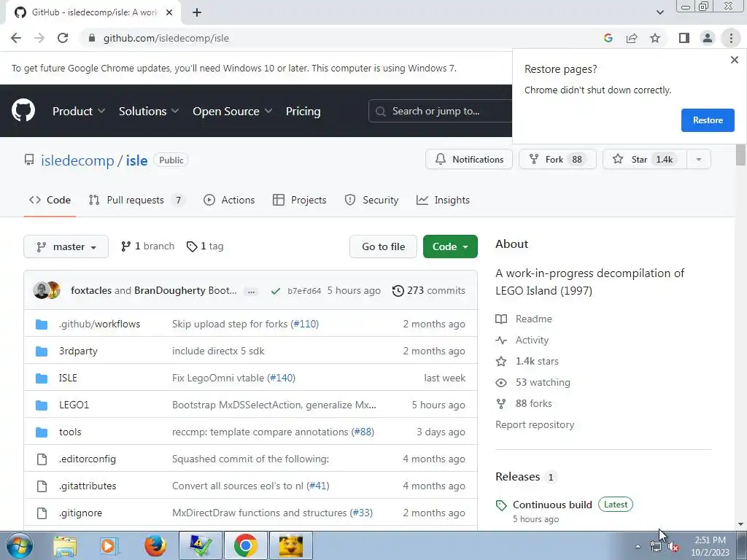Click the commit status checkmark
747x560 pixels.
pos(275,291)
